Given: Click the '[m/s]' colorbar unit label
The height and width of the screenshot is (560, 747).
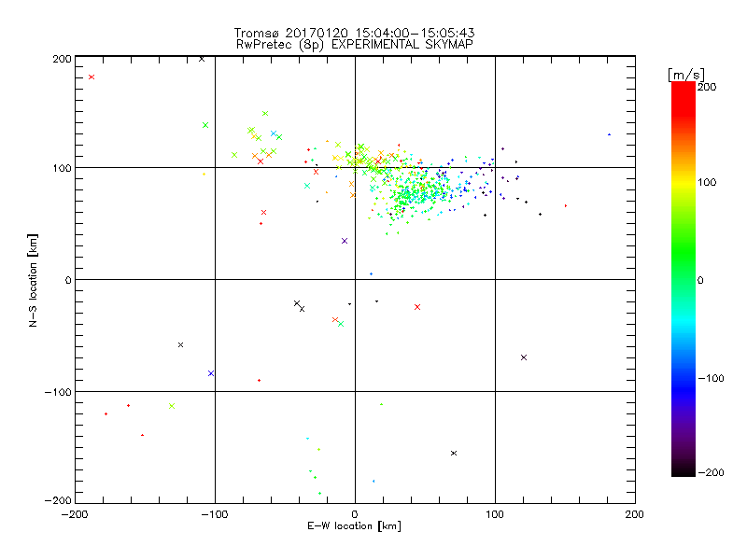Looking at the screenshot, I should click(x=685, y=75).
